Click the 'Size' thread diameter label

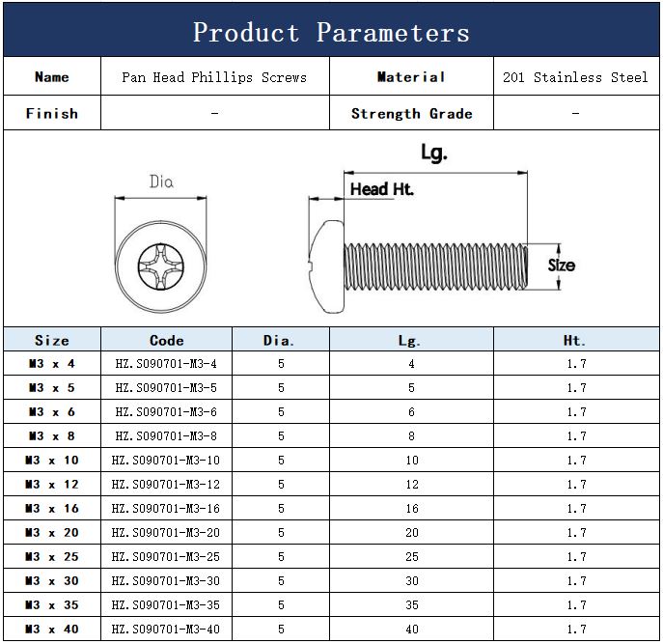561,265
